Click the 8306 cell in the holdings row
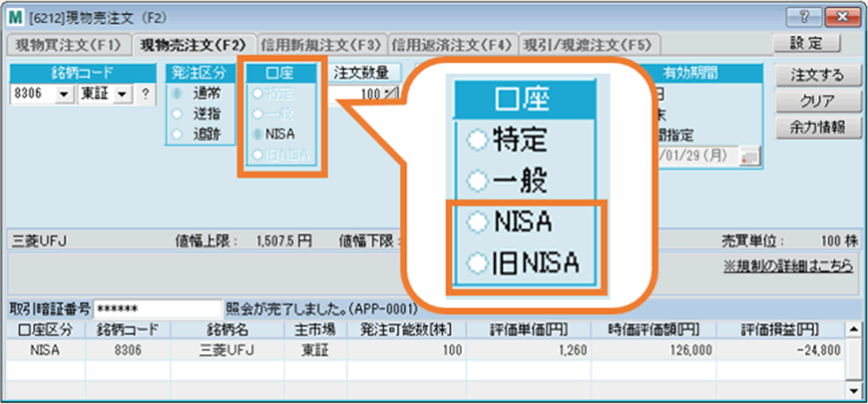 point(128,350)
